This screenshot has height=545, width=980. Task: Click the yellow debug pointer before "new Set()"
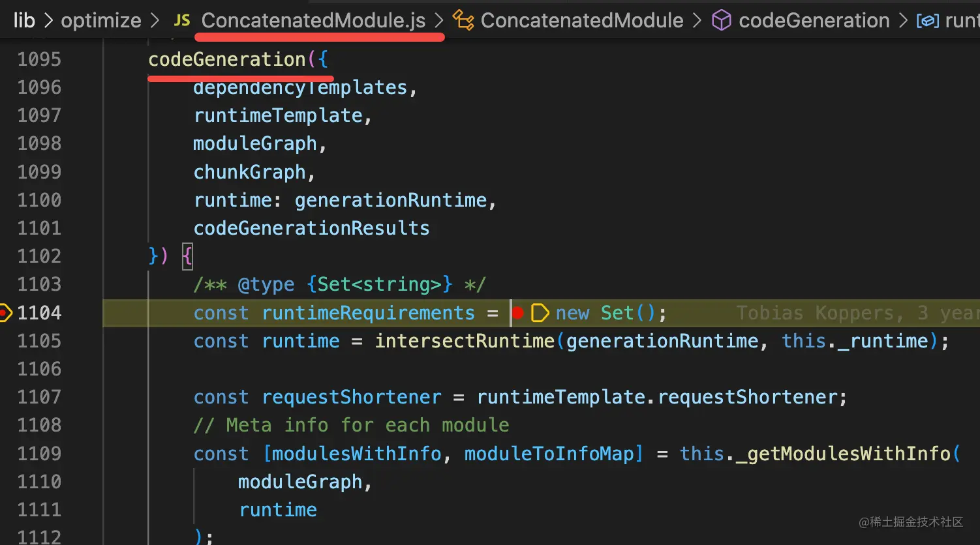(540, 314)
